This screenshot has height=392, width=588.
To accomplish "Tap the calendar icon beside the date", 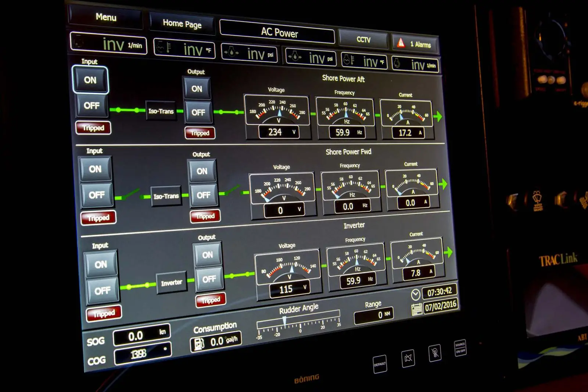I will (417, 309).
